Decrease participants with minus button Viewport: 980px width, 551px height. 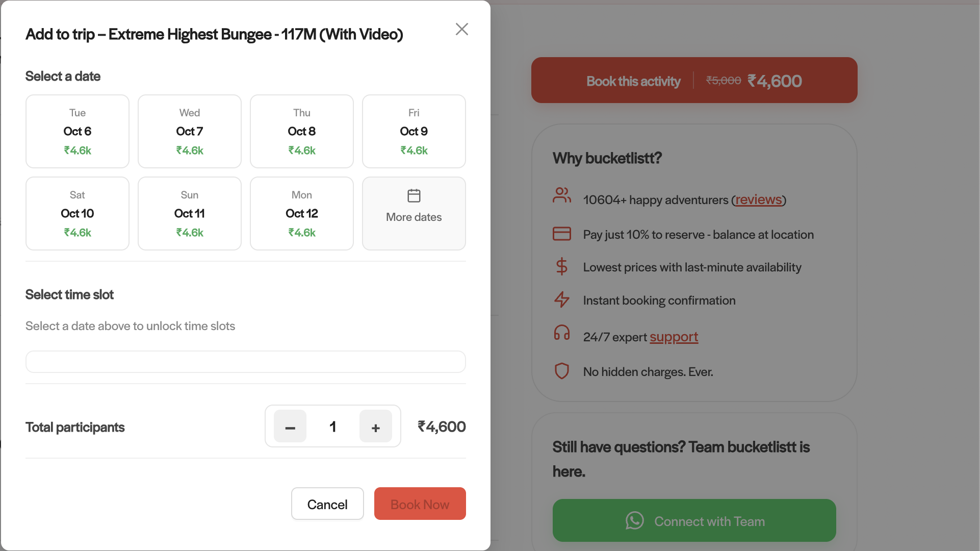point(290,426)
